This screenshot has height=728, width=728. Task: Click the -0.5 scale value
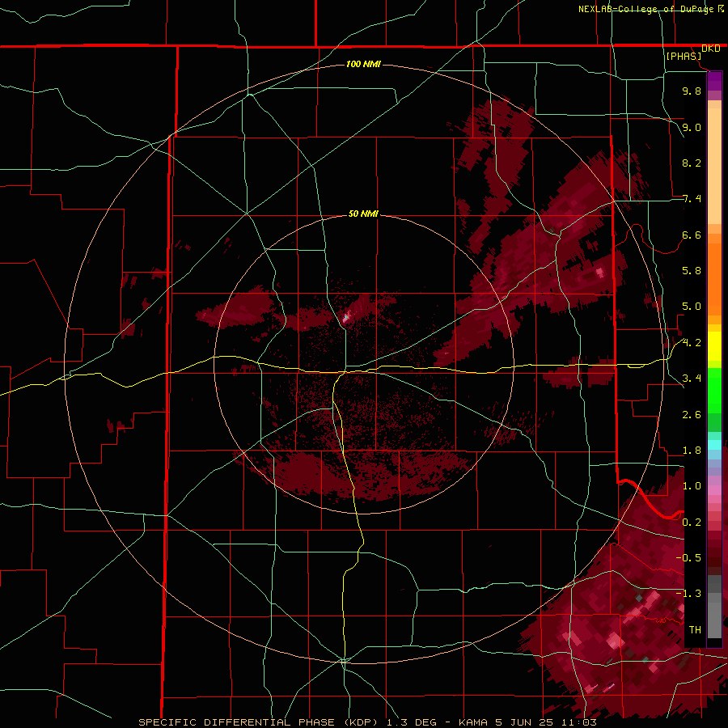coord(688,558)
